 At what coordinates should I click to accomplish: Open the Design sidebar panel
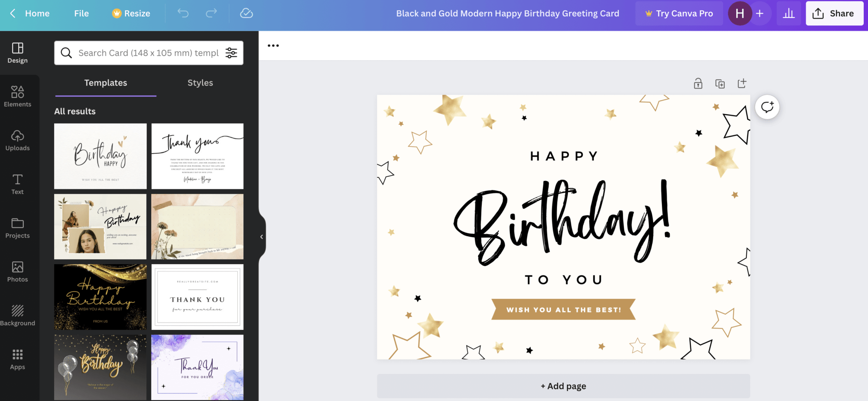point(17,53)
